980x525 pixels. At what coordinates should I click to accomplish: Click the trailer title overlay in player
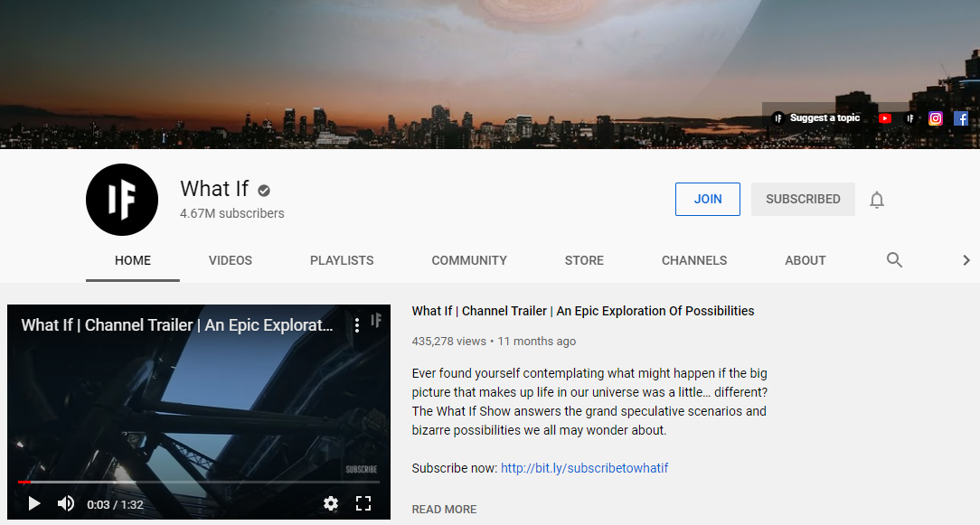click(x=177, y=325)
